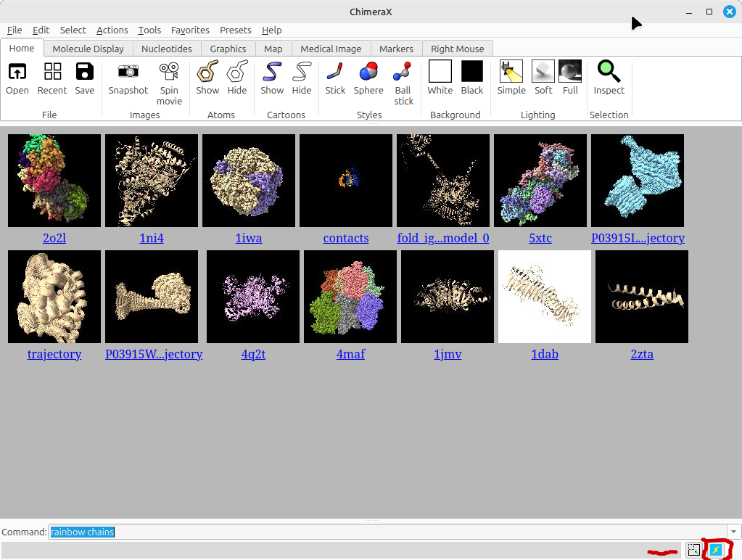Click the cyan P03915L trajectory thumbnail
The image size is (742, 560).
pyautogui.click(x=638, y=181)
